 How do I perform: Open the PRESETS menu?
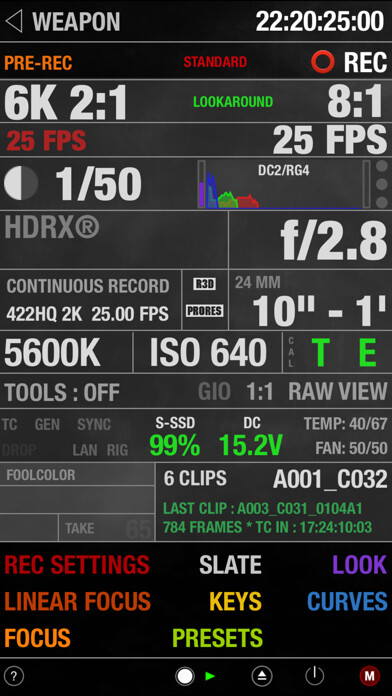click(218, 638)
